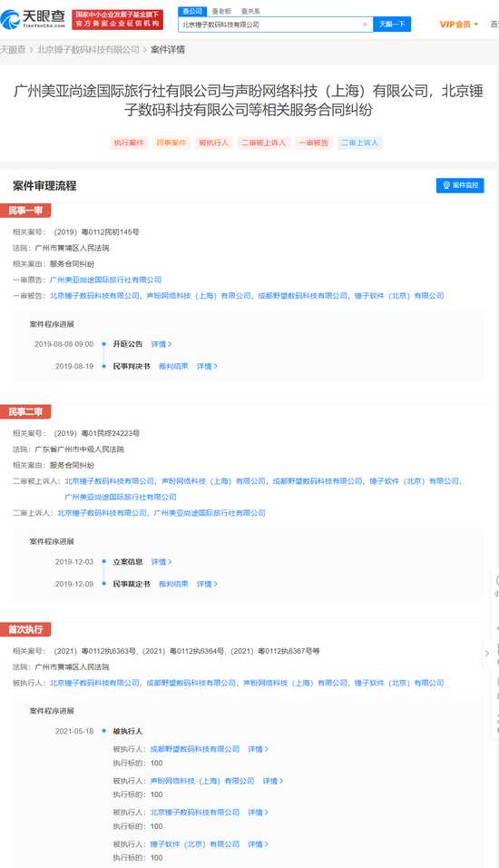Open 裁判结果 for the 民事判决书
The width and height of the screenshot is (499, 868).
point(173,367)
